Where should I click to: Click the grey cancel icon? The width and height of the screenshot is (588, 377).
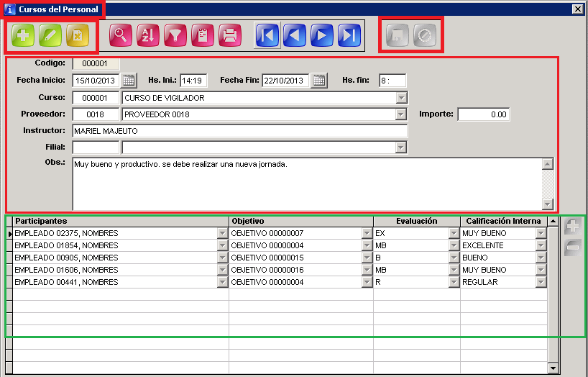point(425,35)
